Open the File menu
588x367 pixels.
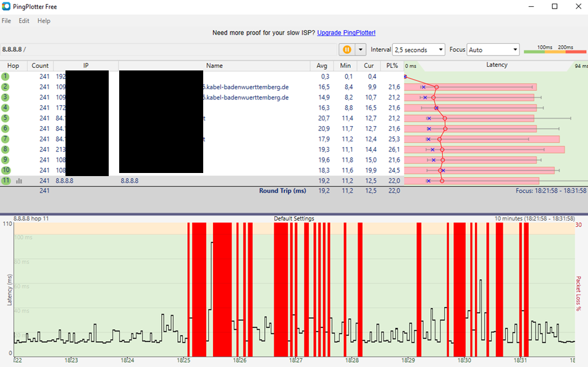coord(6,20)
